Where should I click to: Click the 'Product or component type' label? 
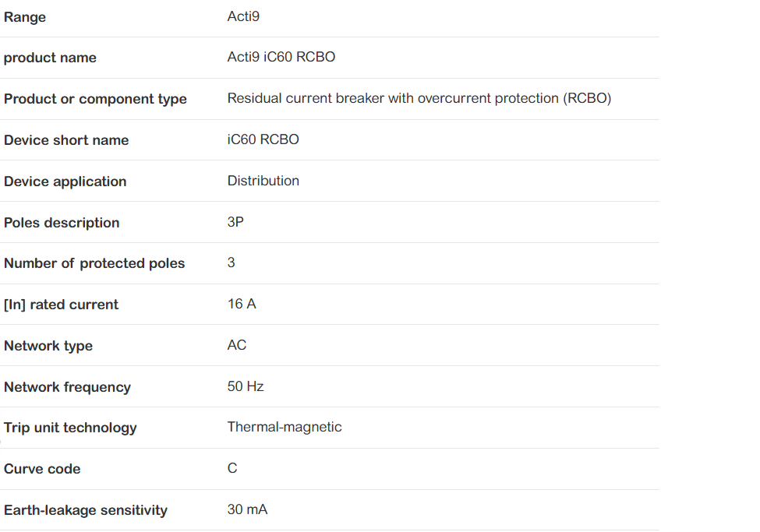tap(95, 100)
